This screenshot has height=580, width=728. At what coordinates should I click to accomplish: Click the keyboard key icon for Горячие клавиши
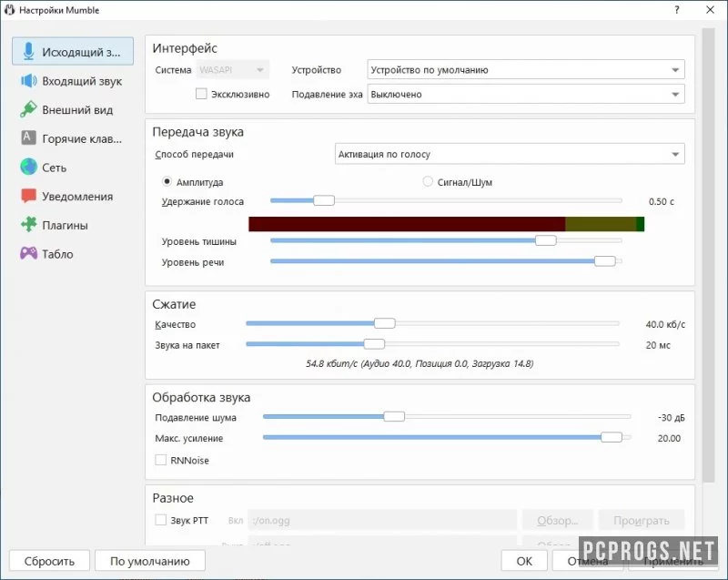pos(28,137)
